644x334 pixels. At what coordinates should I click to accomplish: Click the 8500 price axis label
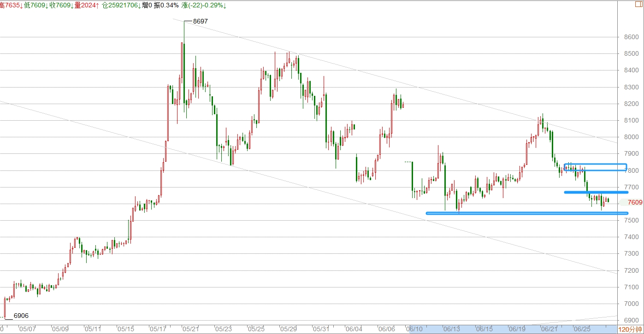coord(632,54)
